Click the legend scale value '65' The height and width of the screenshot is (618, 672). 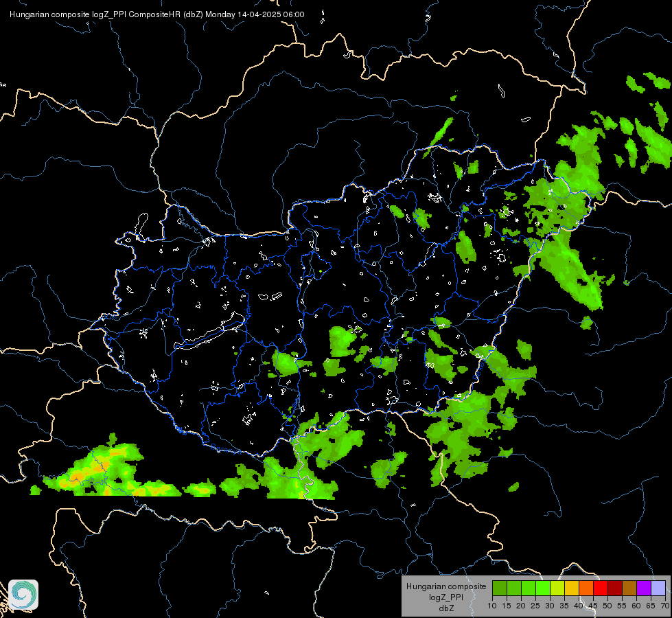tap(651, 606)
